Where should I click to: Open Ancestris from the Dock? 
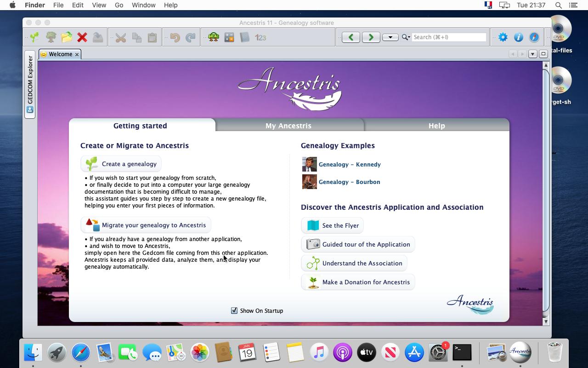tap(520, 353)
